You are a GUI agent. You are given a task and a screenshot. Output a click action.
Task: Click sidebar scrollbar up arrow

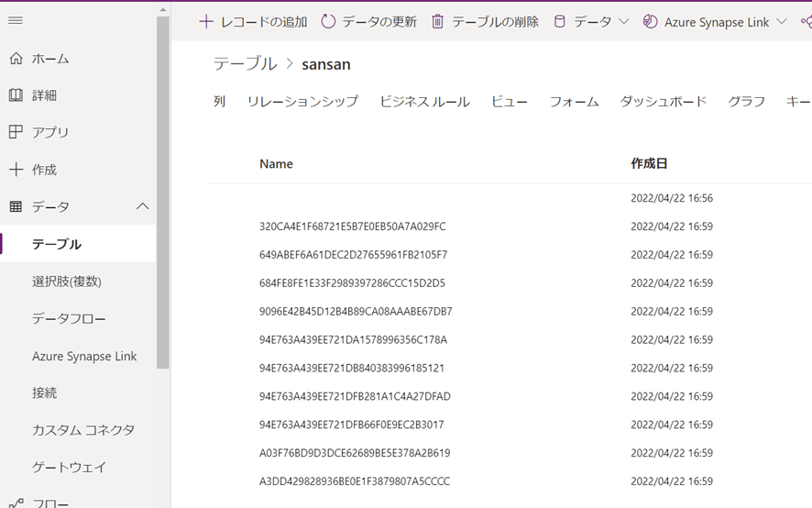pos(163,9)
